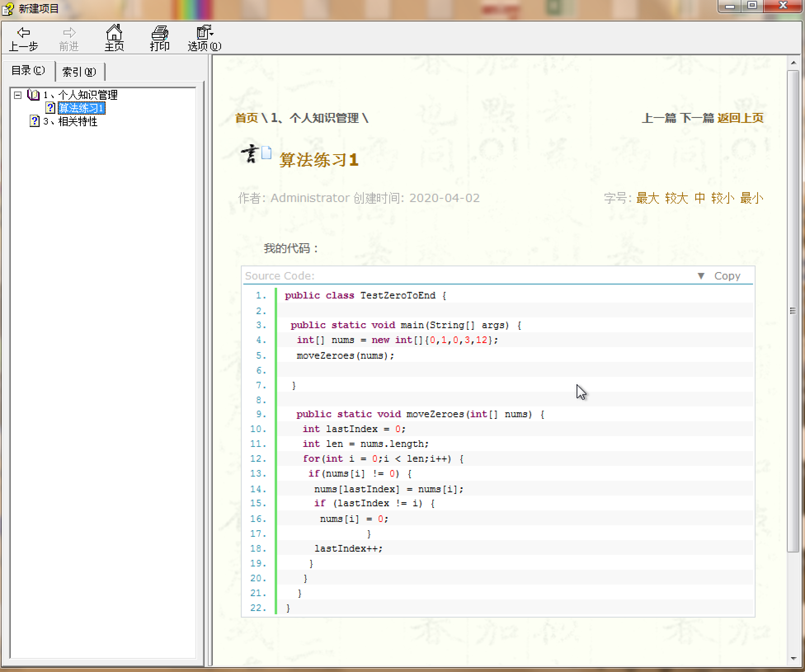805x672 pixels.
Task: Set font size to 较大
Action: (x=676, y=198)
